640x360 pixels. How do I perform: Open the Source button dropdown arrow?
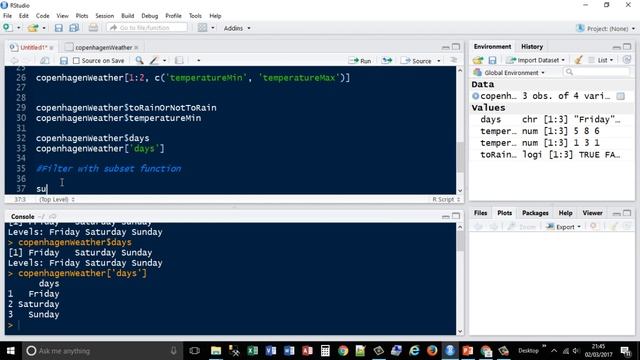[439, 61]
